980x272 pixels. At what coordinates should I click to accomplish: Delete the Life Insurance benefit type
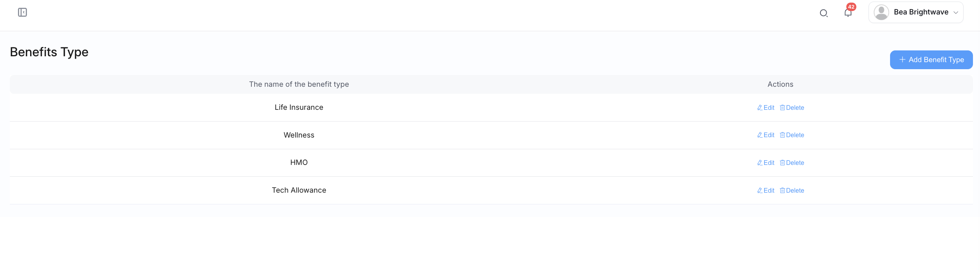click(792, 108)
